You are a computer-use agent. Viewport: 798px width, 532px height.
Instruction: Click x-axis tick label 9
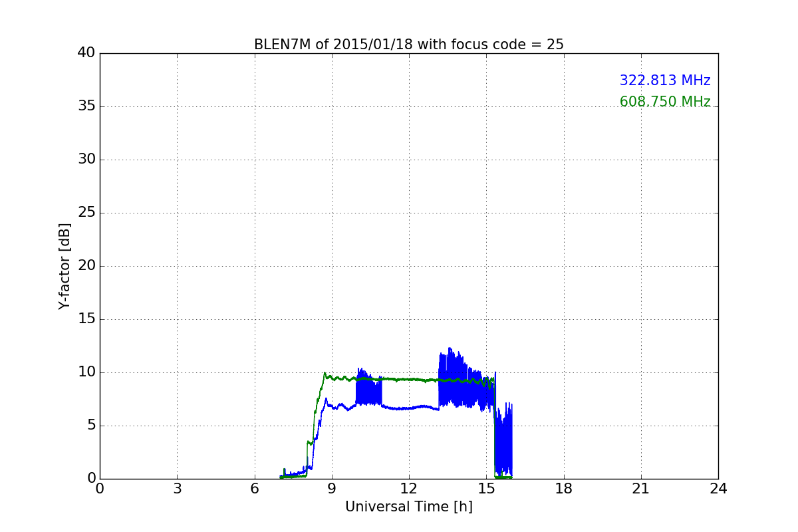pyautogui.click(x=332, y=489)
